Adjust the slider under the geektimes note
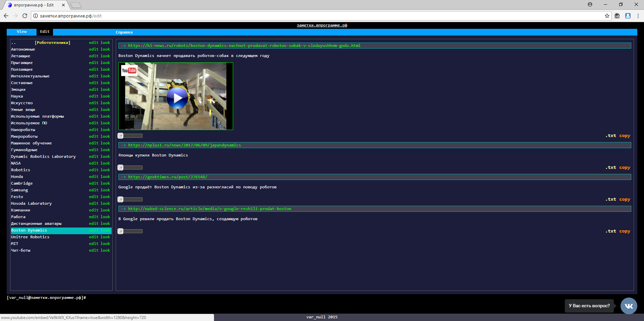This screenshot has height=321, width=644. (130, 199)
